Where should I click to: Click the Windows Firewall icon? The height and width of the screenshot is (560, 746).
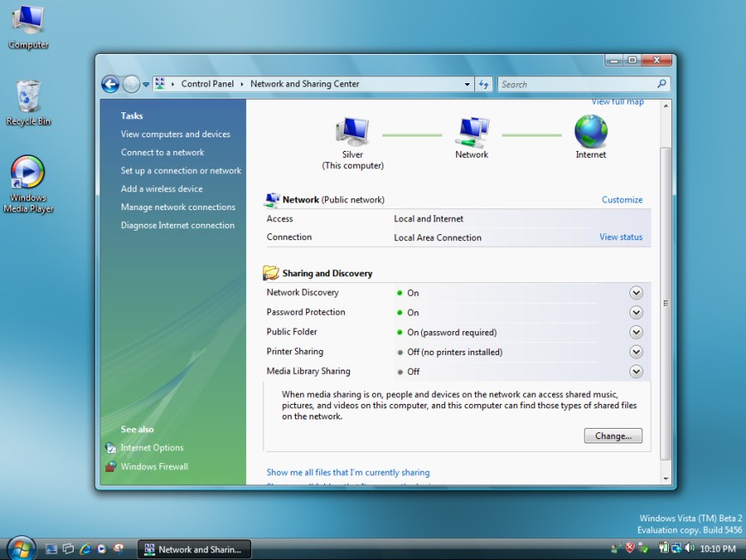coord(111,467)
